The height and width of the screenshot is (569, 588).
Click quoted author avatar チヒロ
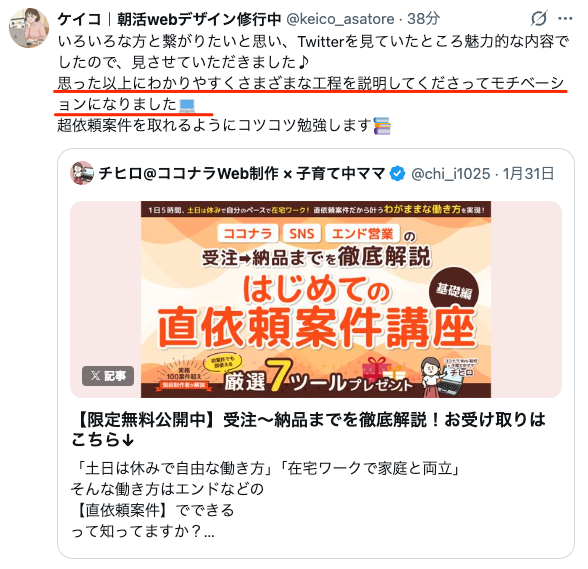click(82, 173)
